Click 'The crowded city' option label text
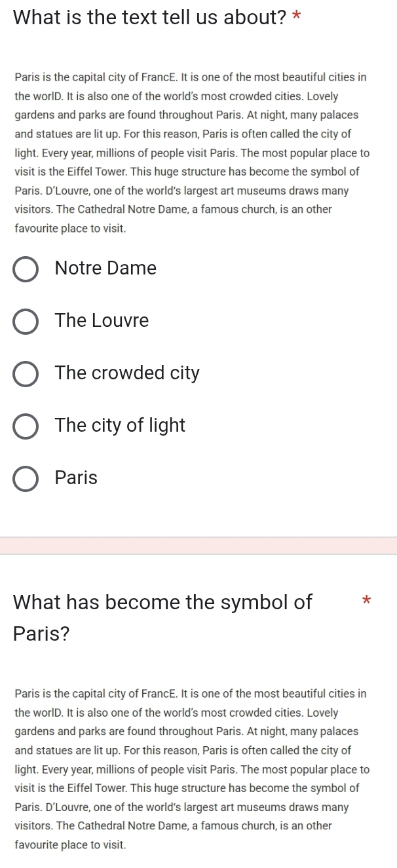The height and width of the screenshot is (868, 397). [x=128, y=373]
